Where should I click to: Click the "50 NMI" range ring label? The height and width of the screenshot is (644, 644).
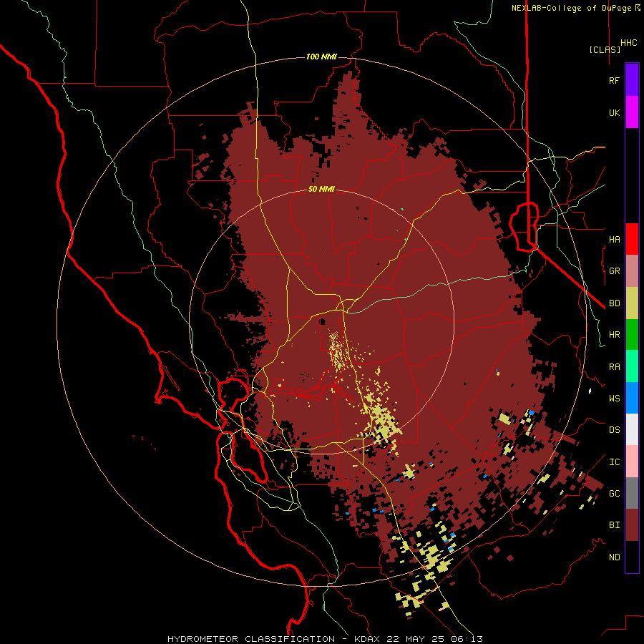tap(321, 190)
